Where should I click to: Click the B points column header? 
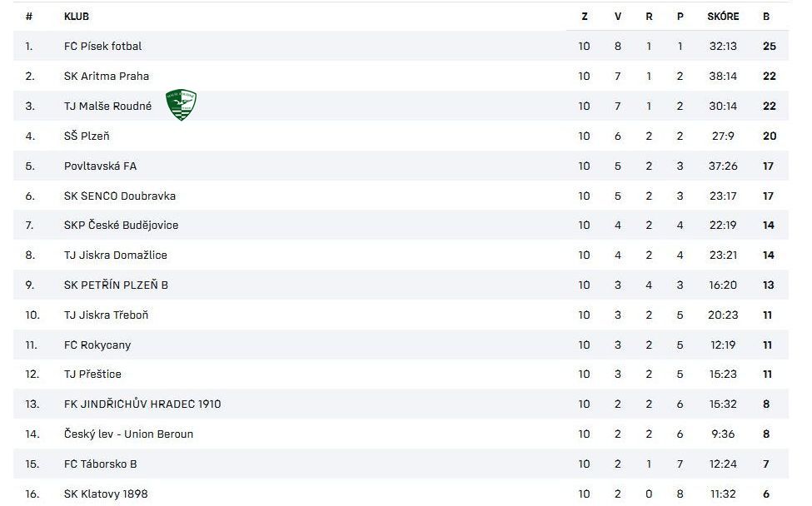tap(766, 16)
